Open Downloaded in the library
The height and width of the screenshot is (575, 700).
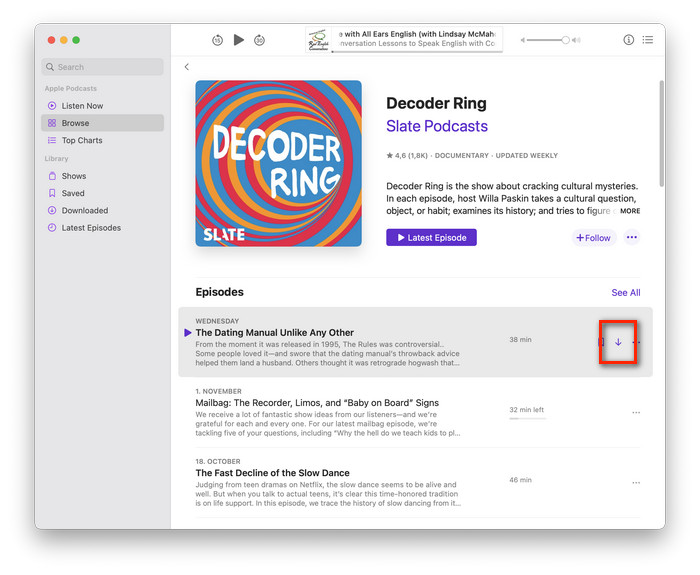103,210
